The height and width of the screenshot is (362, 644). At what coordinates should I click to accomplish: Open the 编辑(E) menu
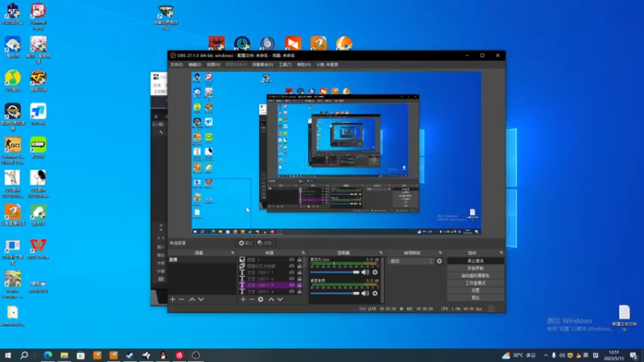(195, 65)
